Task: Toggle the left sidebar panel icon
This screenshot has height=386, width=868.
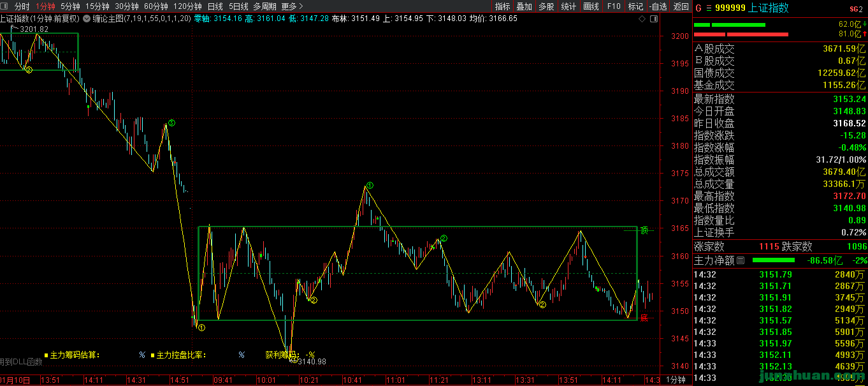Action: [4, 6]
